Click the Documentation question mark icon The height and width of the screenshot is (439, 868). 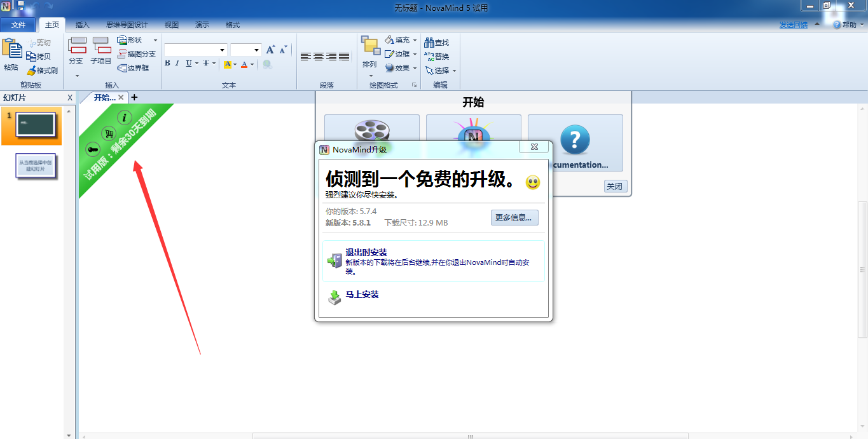pyautogui.click(x=575, y=140)
